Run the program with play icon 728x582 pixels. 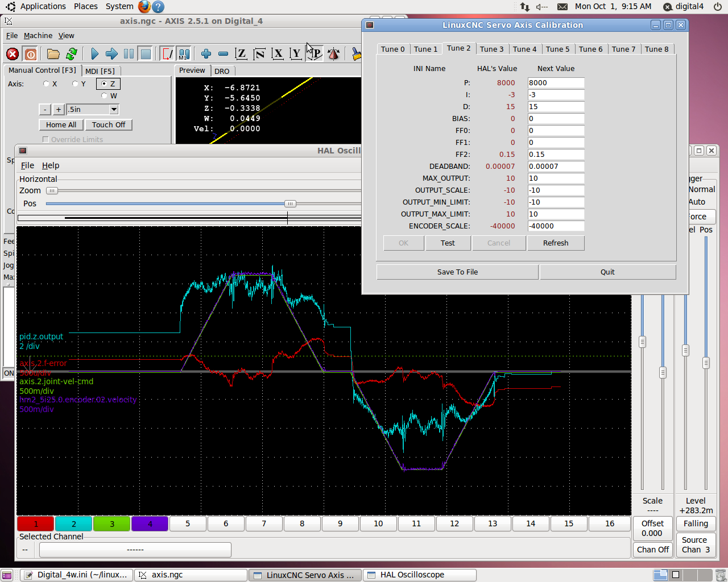(94, 54)
